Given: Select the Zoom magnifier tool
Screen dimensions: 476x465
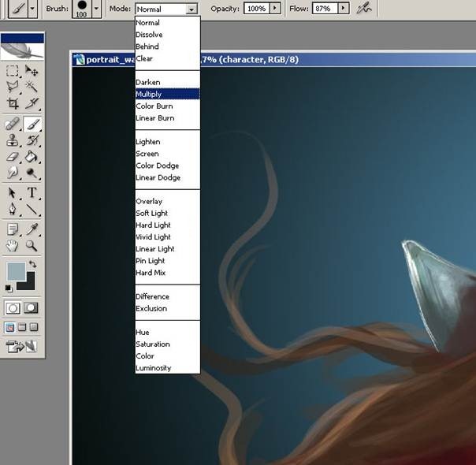Looking at the screenshot, I should point(32,246).
